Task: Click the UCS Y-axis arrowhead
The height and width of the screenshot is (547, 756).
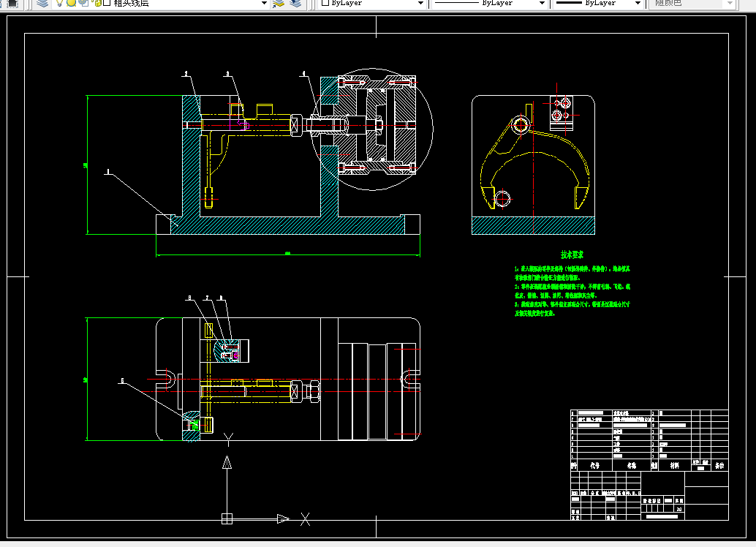Action: 227,462
